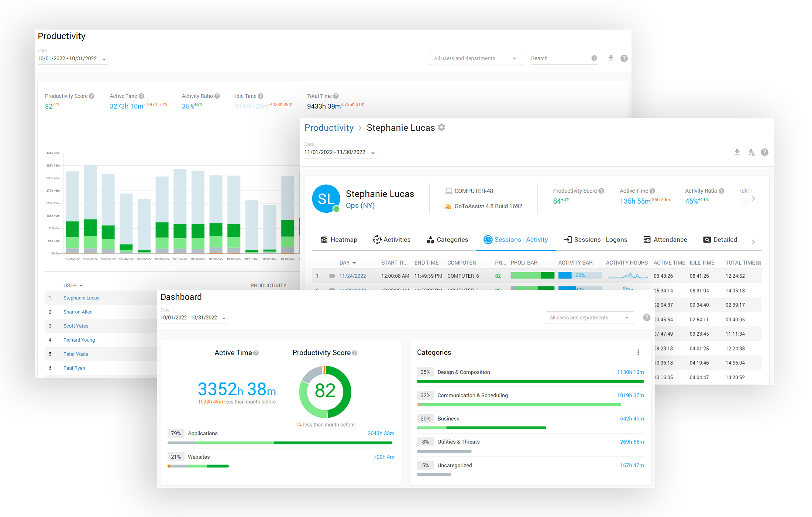
Task: Open Sharron Allen user link
Action: tap(78, 312)
